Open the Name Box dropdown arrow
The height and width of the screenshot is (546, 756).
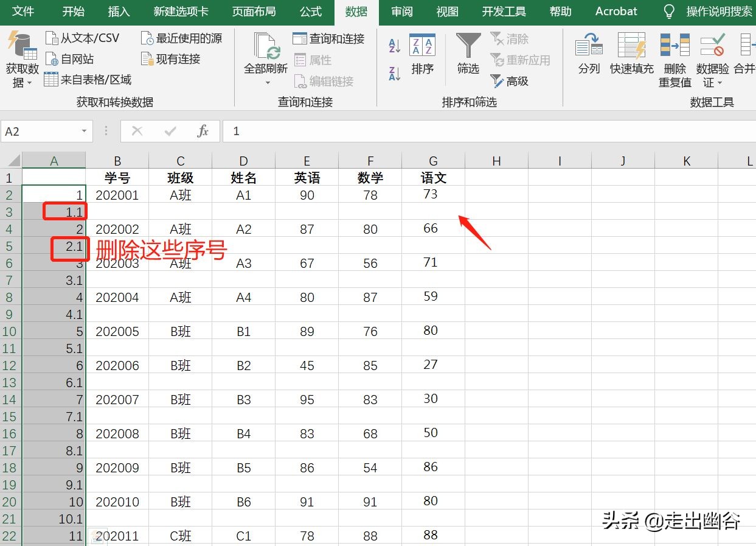84,131
